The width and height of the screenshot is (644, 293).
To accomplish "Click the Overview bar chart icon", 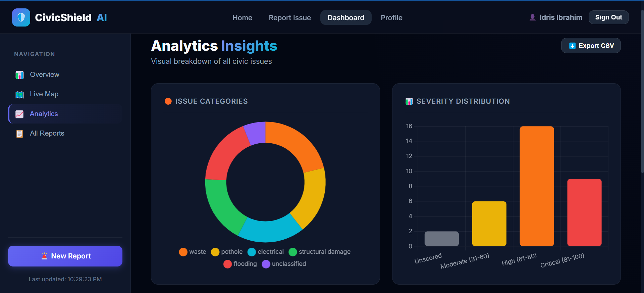I will (x=19, y=75).
